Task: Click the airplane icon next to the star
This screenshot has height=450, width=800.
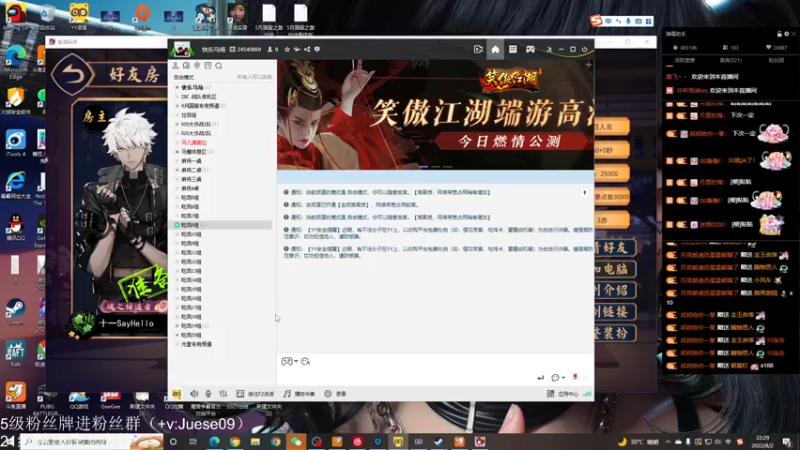Action: (x=297, y=49)
